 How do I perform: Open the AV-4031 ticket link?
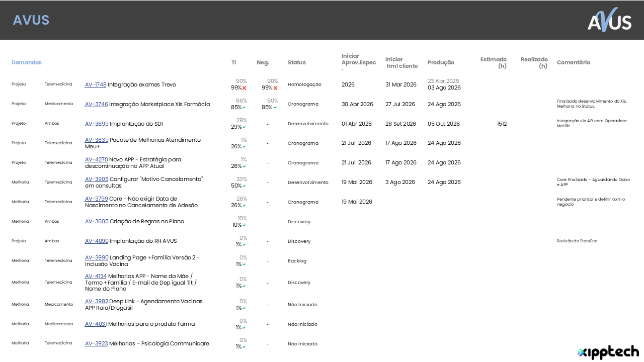96,324
